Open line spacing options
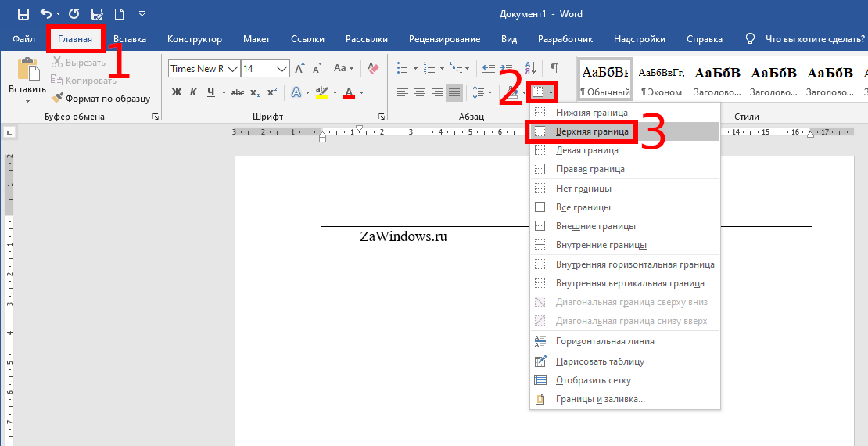This screenshot has width=868, height=446. pyautogui.click(x=482, y=92)
